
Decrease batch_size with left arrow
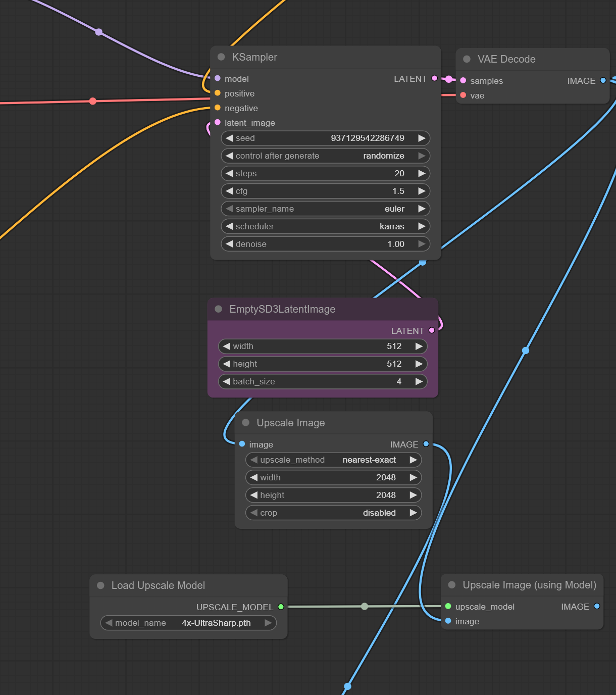tap(226, 381)
